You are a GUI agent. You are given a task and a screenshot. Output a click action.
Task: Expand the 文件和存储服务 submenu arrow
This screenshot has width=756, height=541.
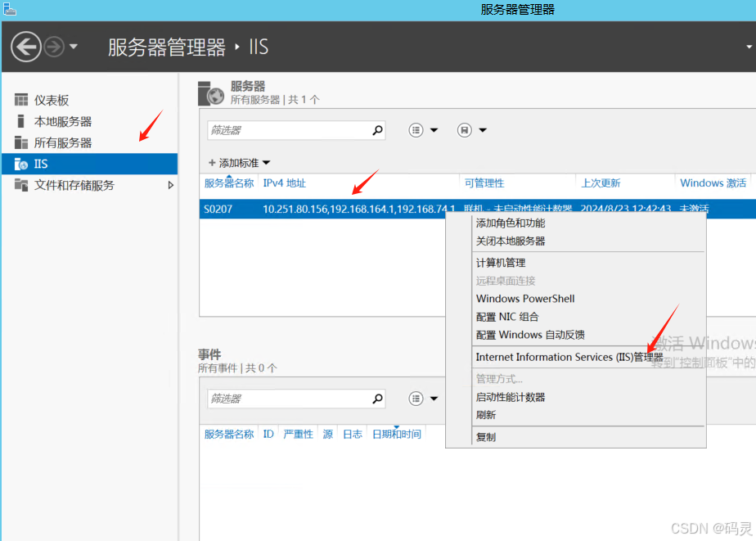[x=170, y=185]
